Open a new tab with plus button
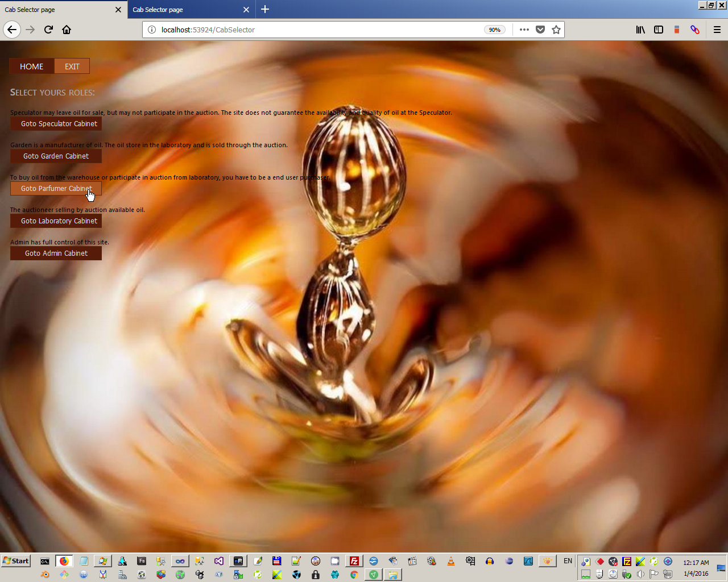The width and height of the screenshot is (728, 582). click(265, 9)
